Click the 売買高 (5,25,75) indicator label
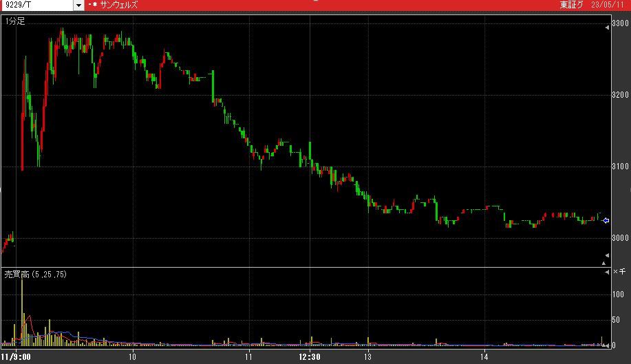631x364 pixels. coord(34,274)
